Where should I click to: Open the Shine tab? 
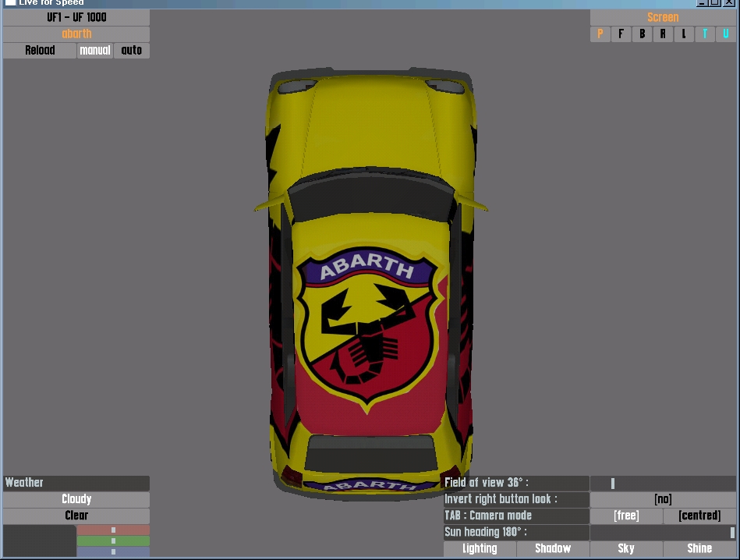pyautogui.click(x=700, y=548)
